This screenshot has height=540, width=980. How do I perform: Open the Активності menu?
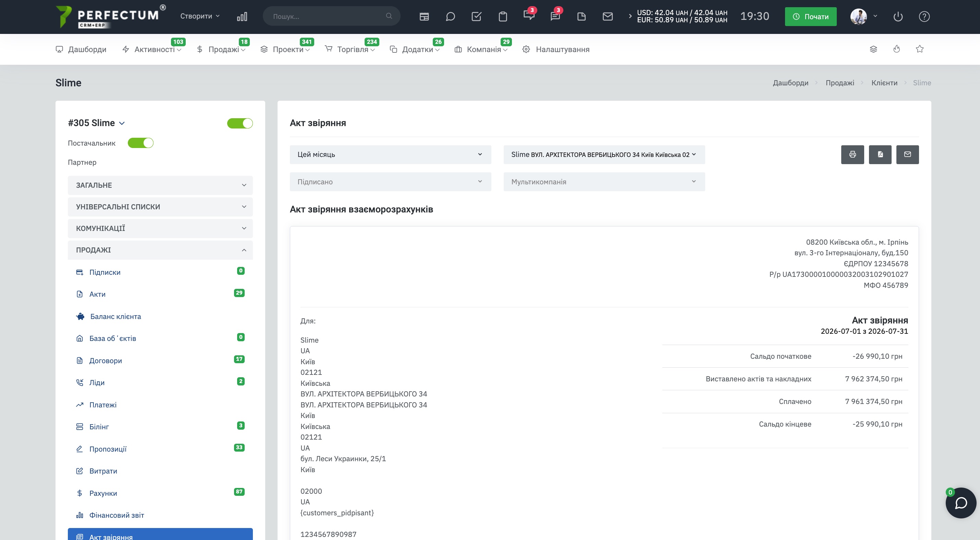[151, 49]
